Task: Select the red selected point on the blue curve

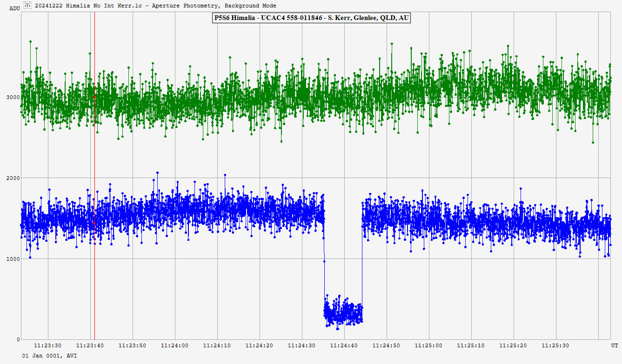Action: [94, 223]
